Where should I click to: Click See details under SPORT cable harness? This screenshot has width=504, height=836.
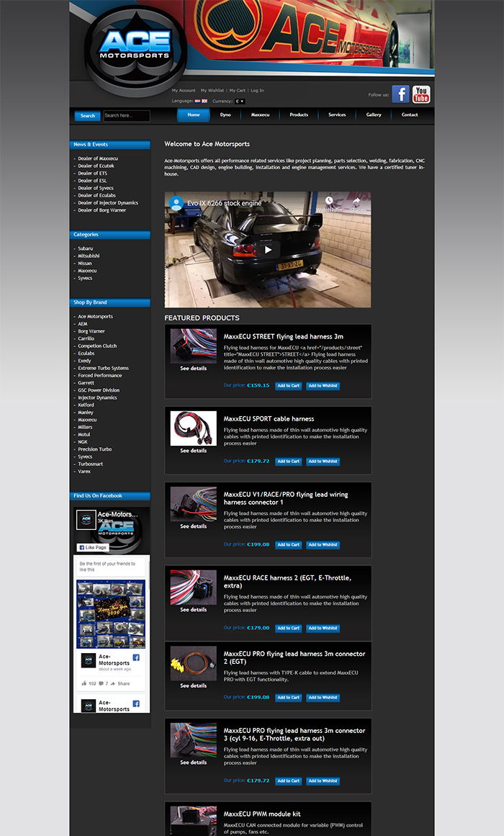click(193, 451)
